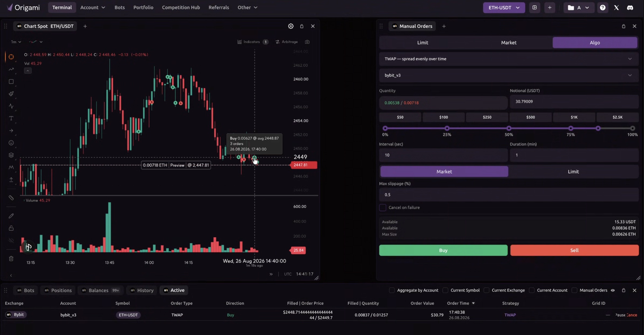The image size is (644, 335).
Task: Expand the Other menu
Action: pos(247,8)
